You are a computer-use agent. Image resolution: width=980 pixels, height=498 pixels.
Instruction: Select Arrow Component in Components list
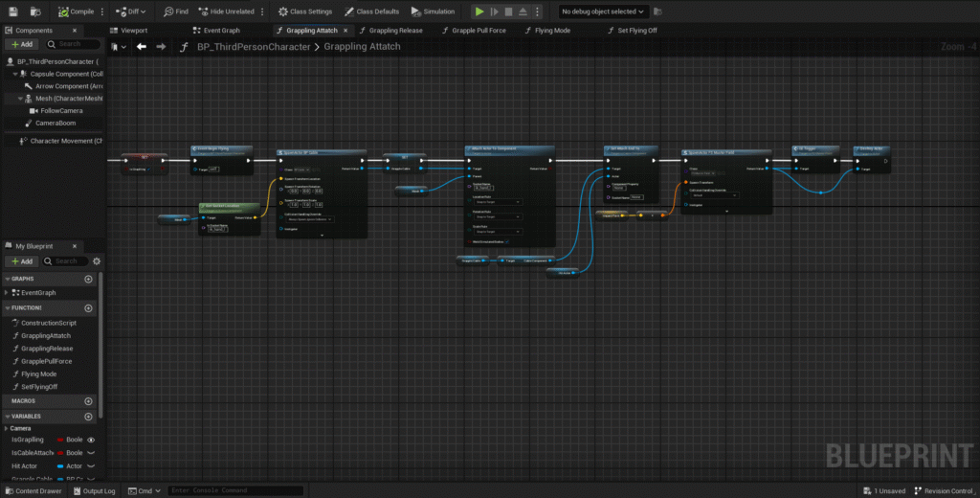click(62, 86)
